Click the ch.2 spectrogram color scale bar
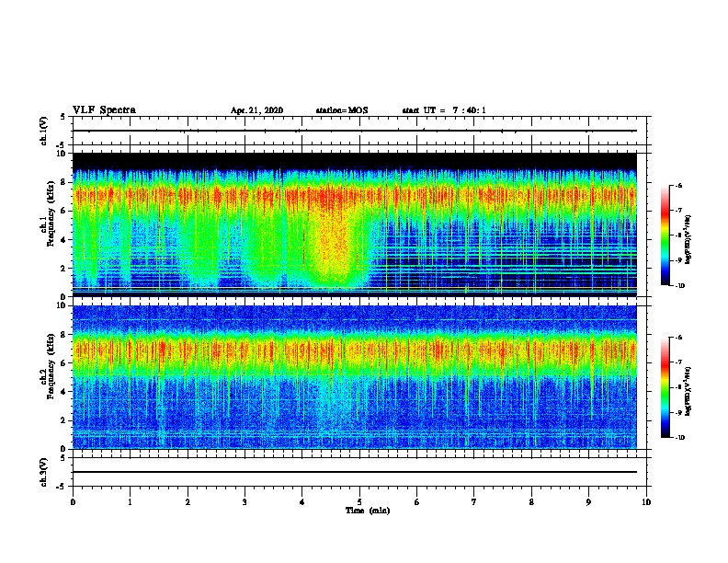The image size is (728, 563). tap(665, 387)
